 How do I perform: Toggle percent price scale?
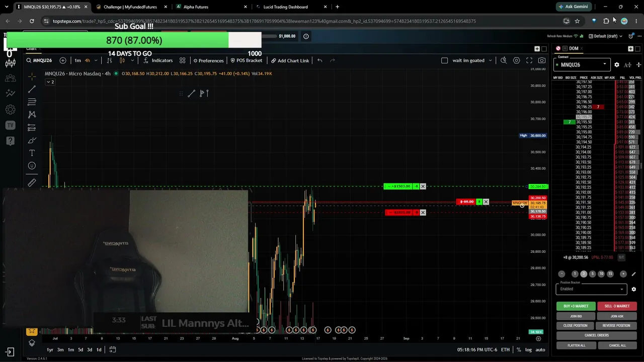click(x=519, y=349)
